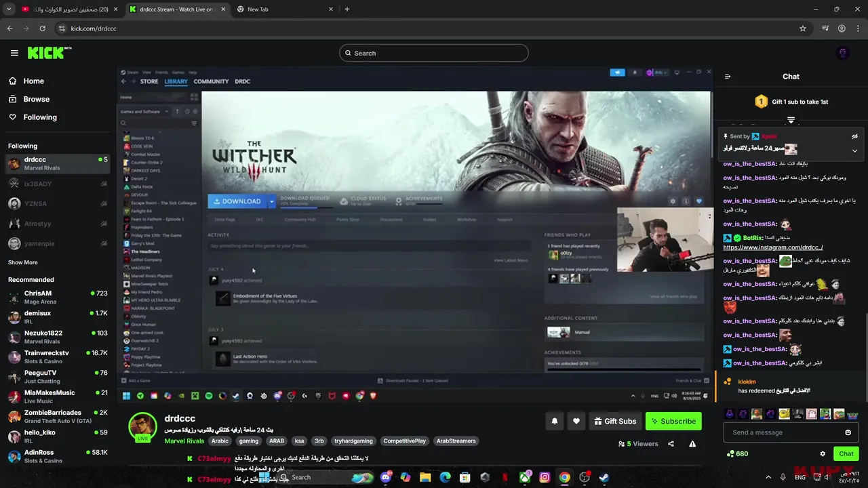Open Instagram from the taskbar

click(545, 477)
